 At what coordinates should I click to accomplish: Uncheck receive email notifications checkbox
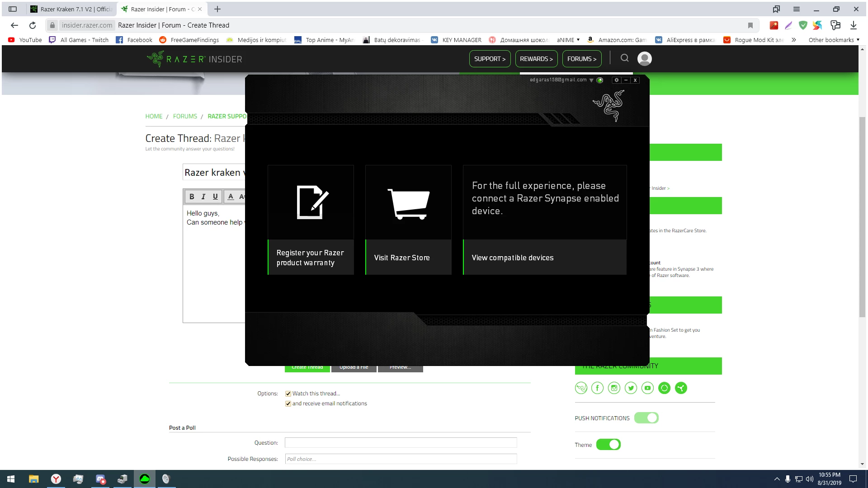point(288,404)
